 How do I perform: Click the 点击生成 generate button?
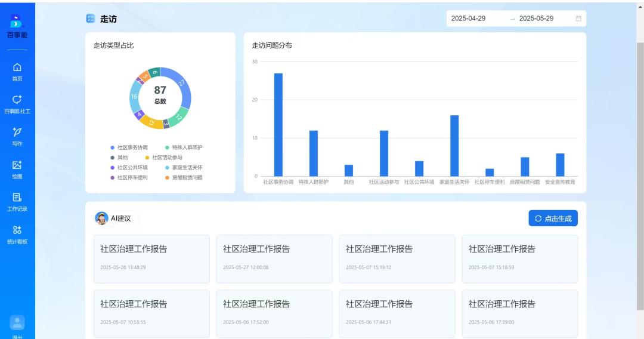tap(553, 218)
